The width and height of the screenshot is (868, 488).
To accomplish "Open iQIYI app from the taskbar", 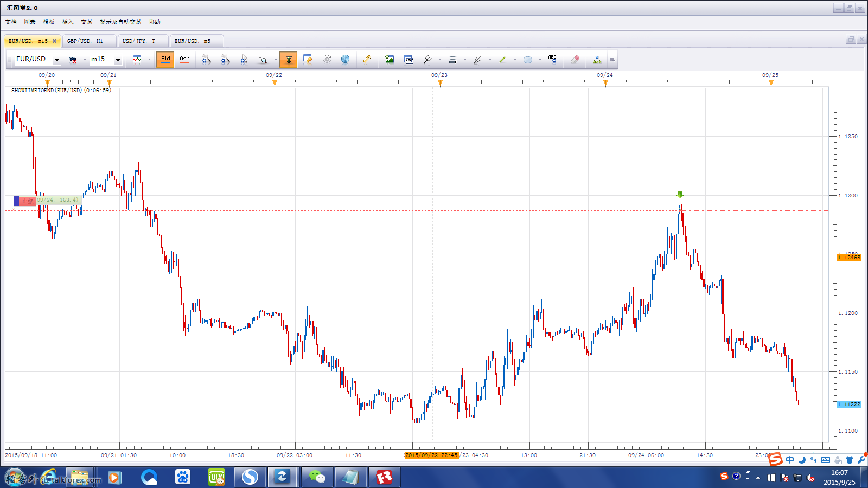I will (216, 477).
